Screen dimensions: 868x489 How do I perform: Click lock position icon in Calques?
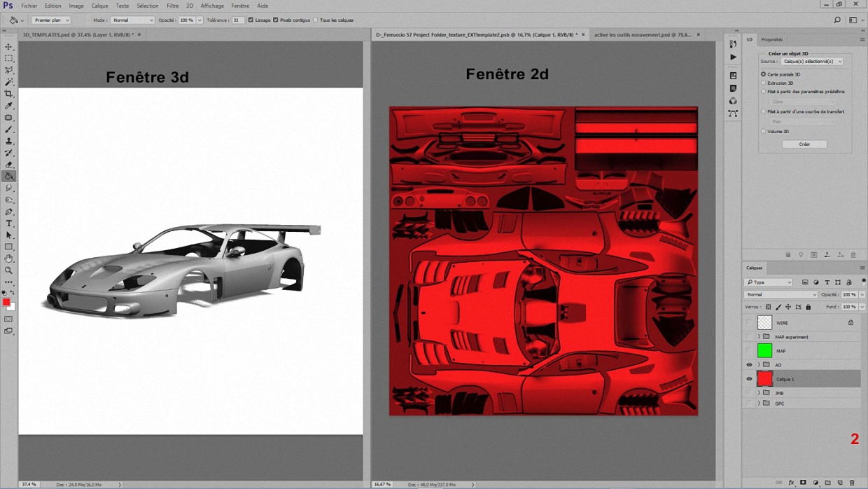(x=788, y=307)
